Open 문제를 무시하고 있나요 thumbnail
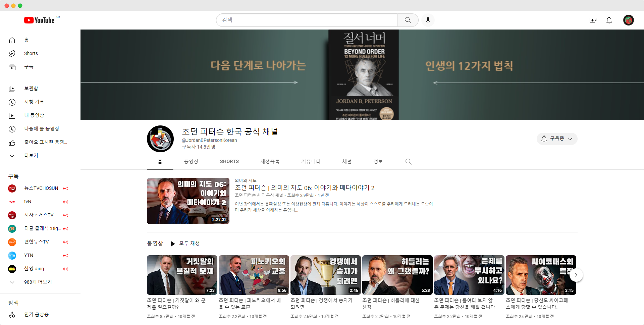The width and height of the screenshot is (644, 325). [469, 275]
